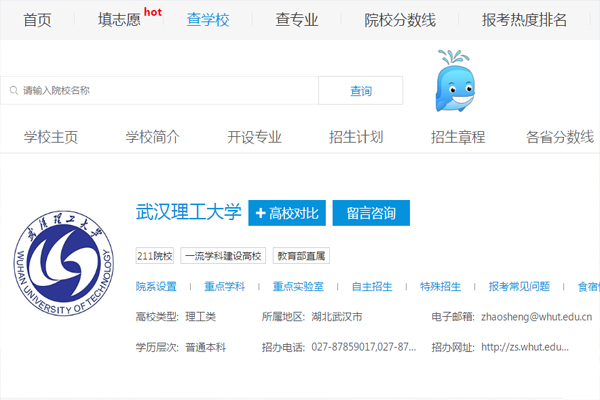The image size is (600, 400).
Task: Click the 高校对比 compare button
Action: (x=287, y=213)
